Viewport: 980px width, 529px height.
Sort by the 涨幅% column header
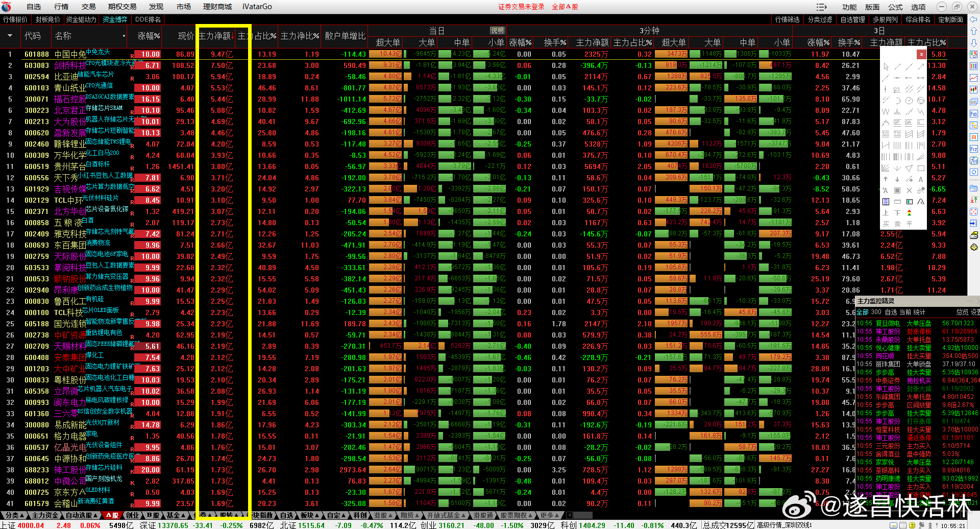coord(149,36)
